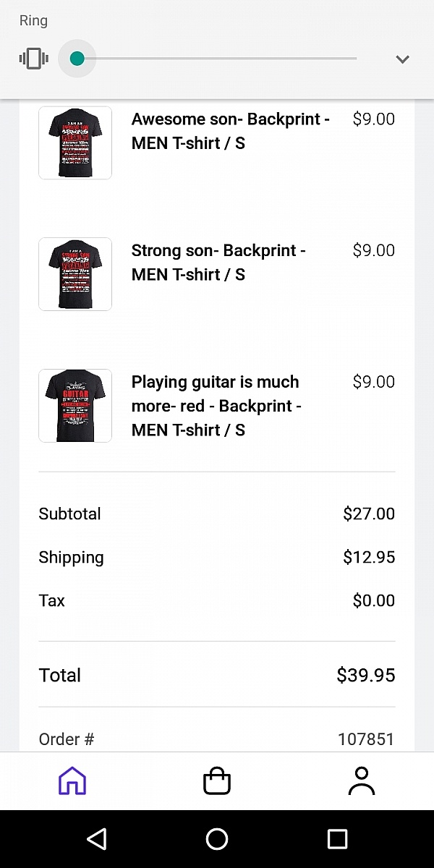Screen dimensions: 434x868
Task: Tap the vibrate ring mode icon
Action: coord(33,59)
